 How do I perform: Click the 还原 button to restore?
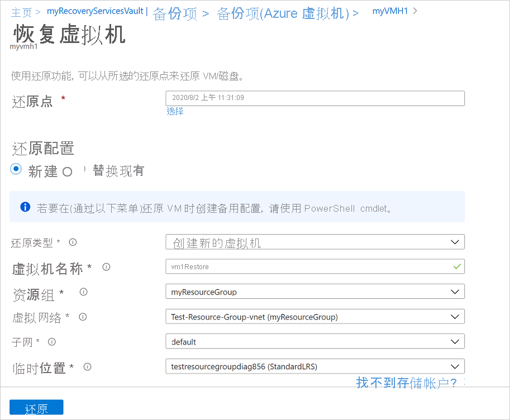coord(36,407)
